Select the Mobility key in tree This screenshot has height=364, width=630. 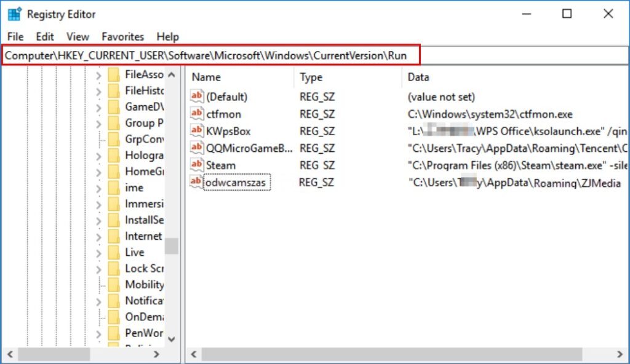coord(144,285)
